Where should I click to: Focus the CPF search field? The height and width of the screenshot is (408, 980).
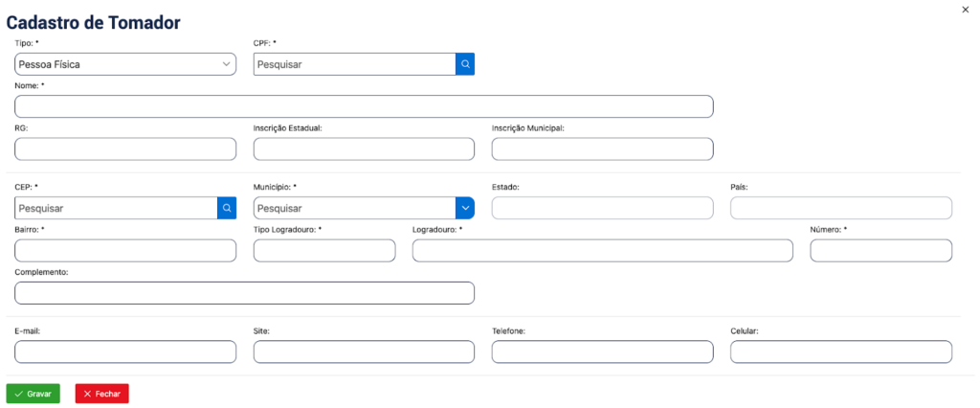(x=354, y=64)
